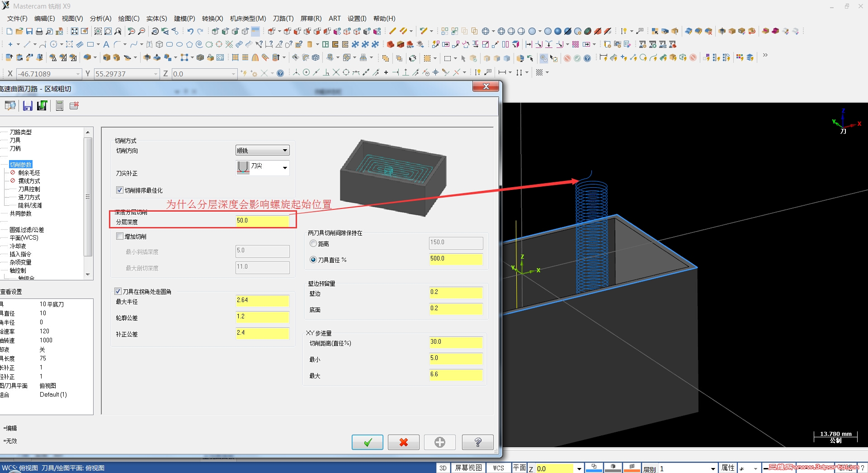The height and width of the screenshot is (473, 868).
Task: Click the New file icon
Action: pos(9,31)
